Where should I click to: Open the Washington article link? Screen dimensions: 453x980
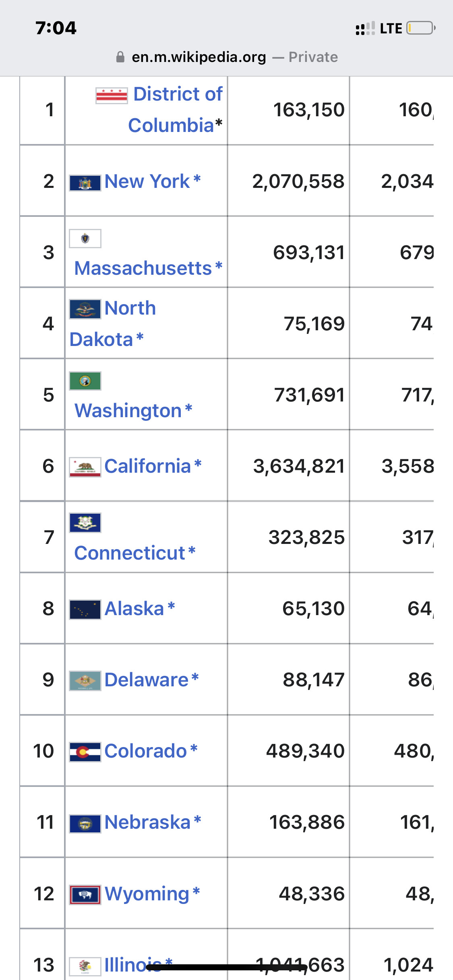[128, 411]
